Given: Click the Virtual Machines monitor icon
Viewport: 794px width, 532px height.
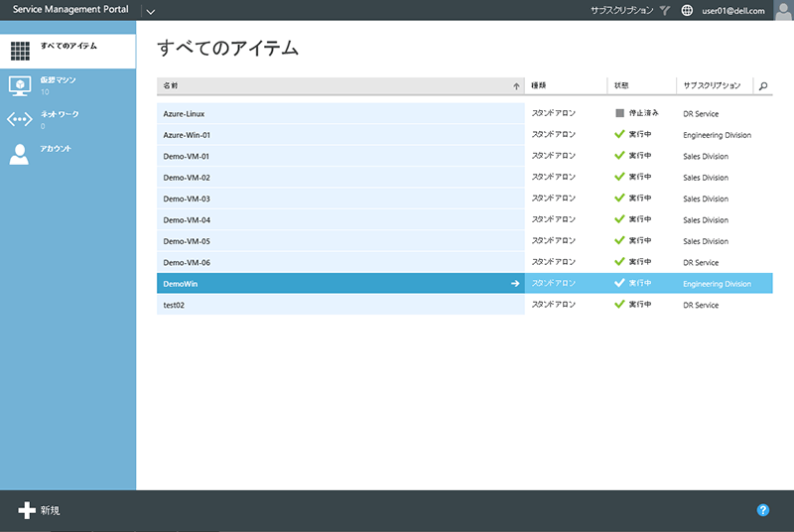Looking at the screenshot, I should pyautogui.click(x=20, y=85).
